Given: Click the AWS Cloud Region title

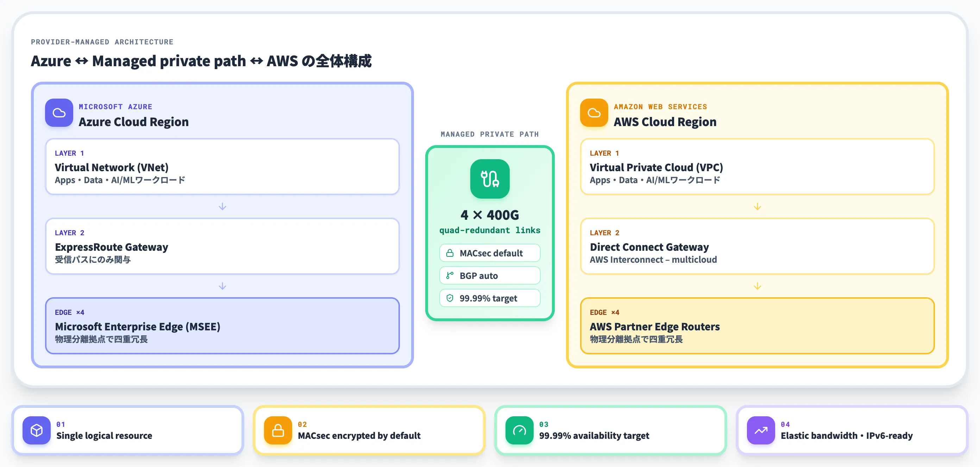Looking at the screenshot, I should (x=665, y=122).
